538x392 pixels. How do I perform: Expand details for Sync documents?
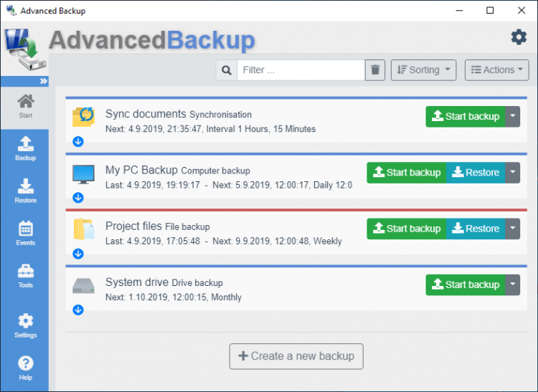[x=78, y=141]
